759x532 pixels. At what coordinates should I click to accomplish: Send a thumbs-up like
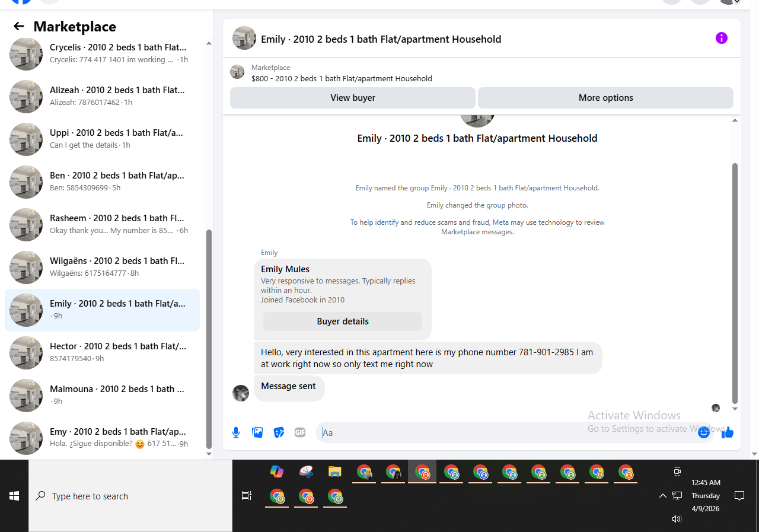tap(728, 433)
